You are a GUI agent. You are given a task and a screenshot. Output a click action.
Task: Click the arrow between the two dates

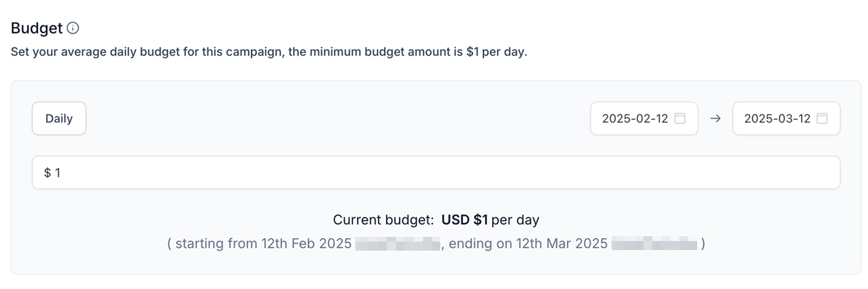coord(715,119)
